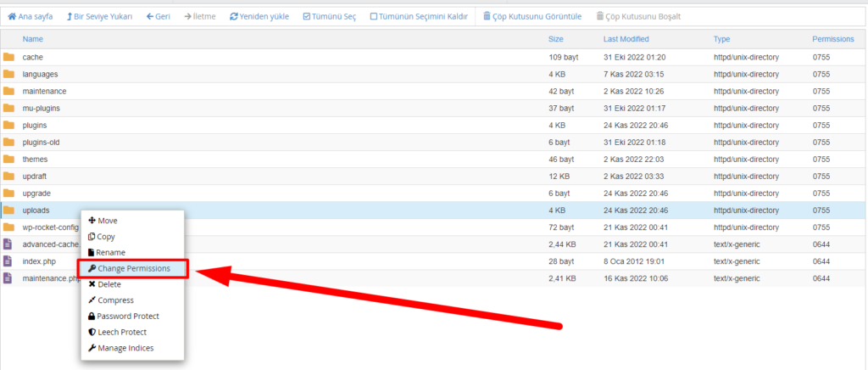868x370 pixels.
Task: Select Move in the context menu
Action: click(107, 221)
